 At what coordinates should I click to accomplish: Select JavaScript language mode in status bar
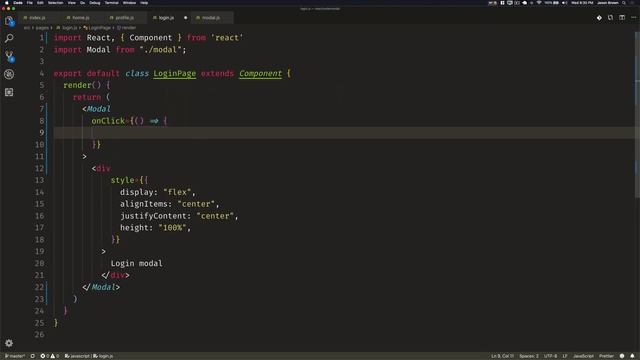click(583, 356)
